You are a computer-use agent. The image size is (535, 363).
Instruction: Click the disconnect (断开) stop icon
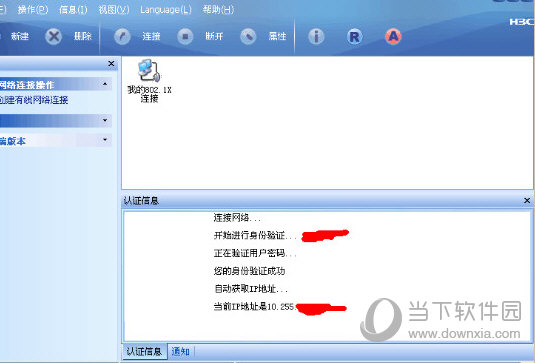point(185,36)
